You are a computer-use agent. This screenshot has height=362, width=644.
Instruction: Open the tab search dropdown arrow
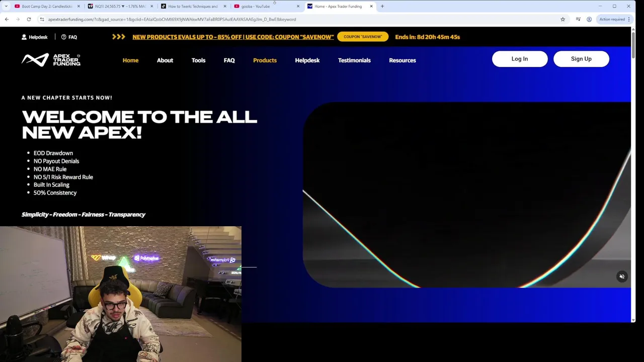(x=6, y=6)
